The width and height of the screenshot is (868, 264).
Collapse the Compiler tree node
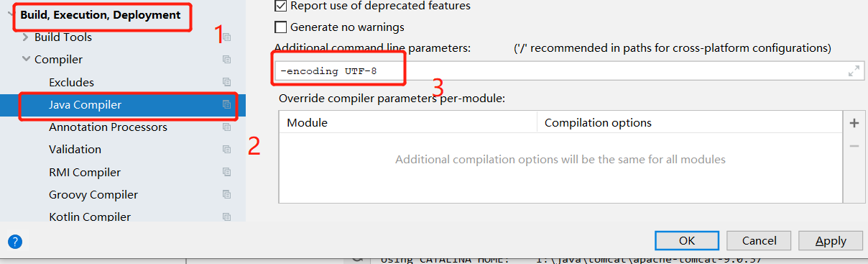point(26,60)
